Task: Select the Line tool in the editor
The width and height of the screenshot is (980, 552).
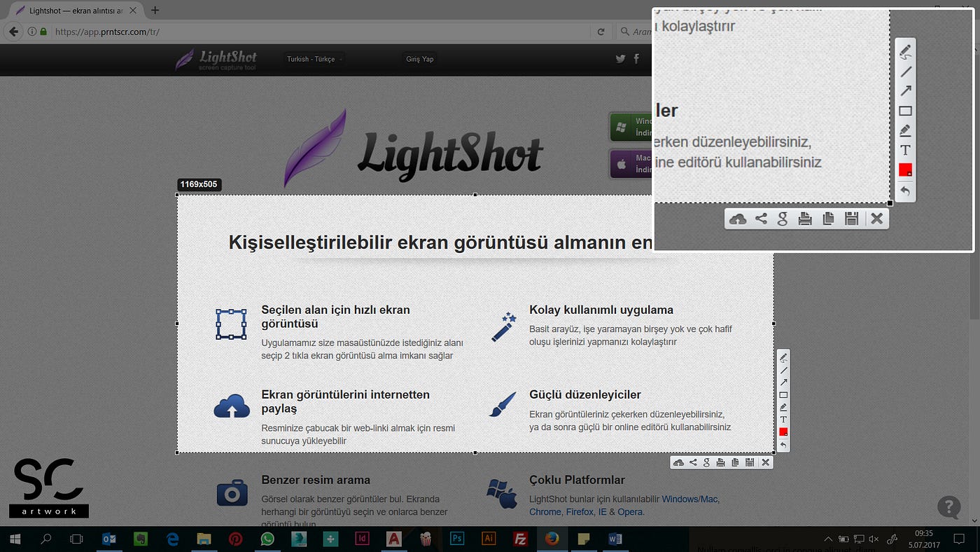Action: coord(905,72)
